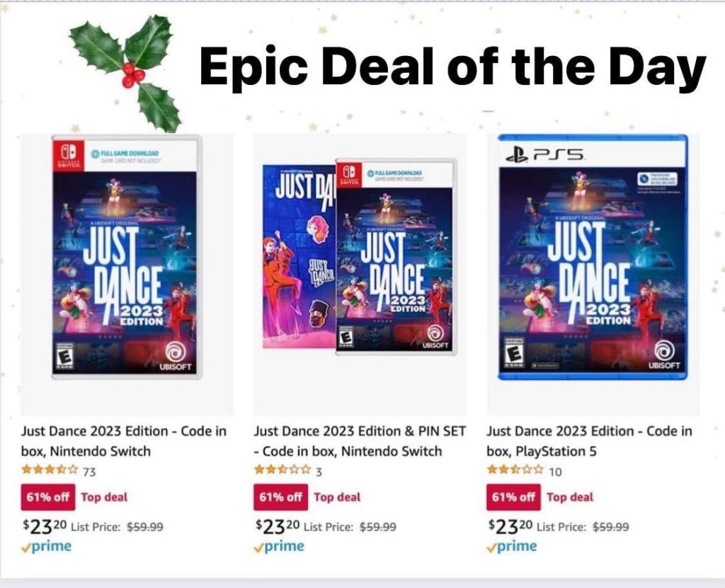Click the Nintendo Switch Just Dance cover image

126,258
